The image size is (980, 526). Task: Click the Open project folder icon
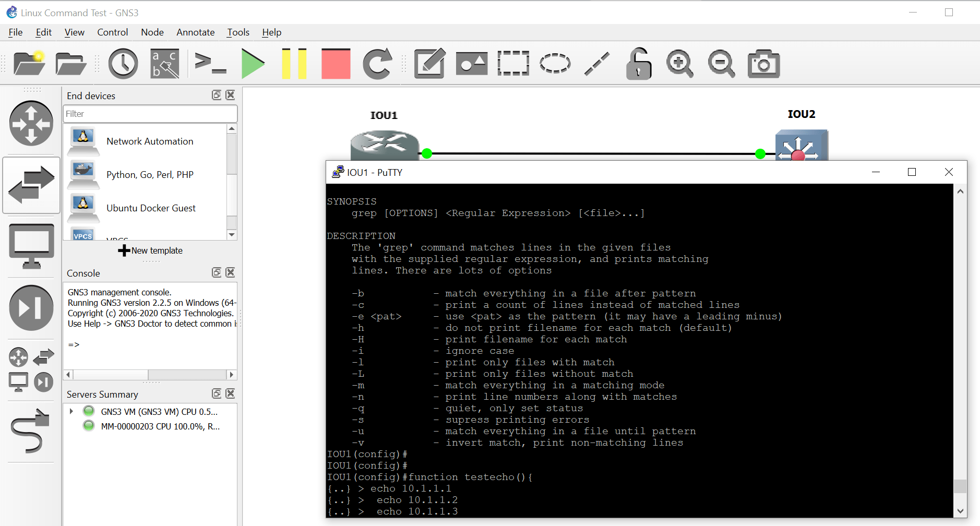(70, 64)
